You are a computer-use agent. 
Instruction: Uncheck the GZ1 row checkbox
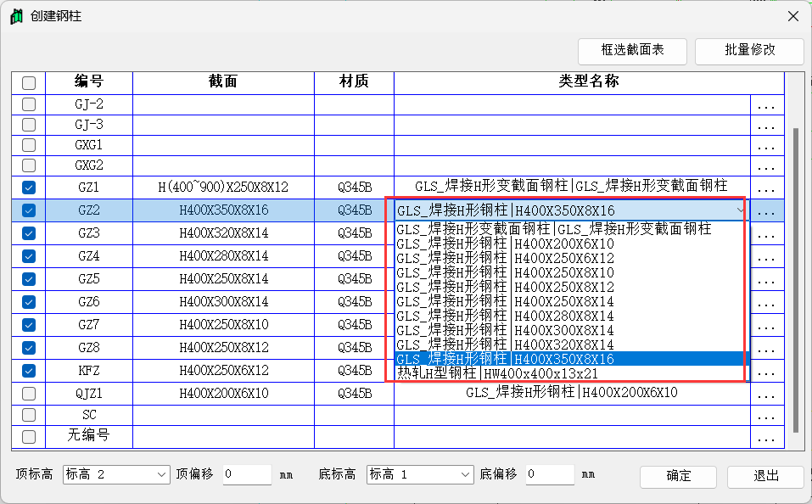pos(29,187)
